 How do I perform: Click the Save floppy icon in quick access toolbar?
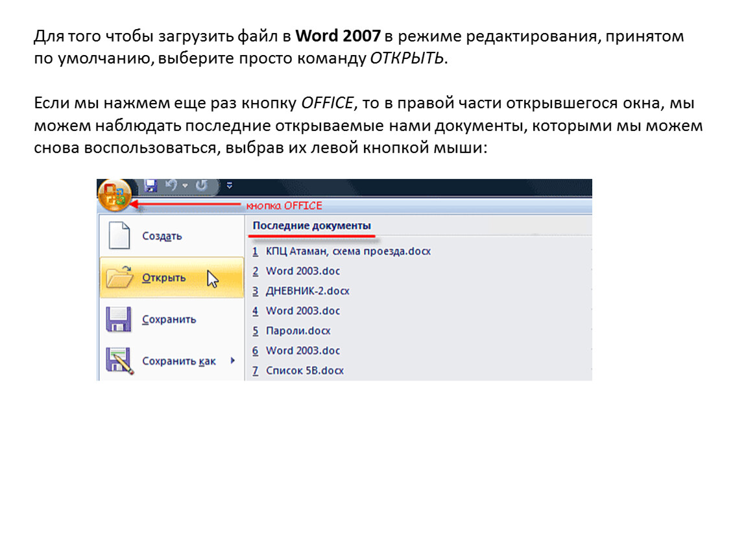tap(150, 185)
